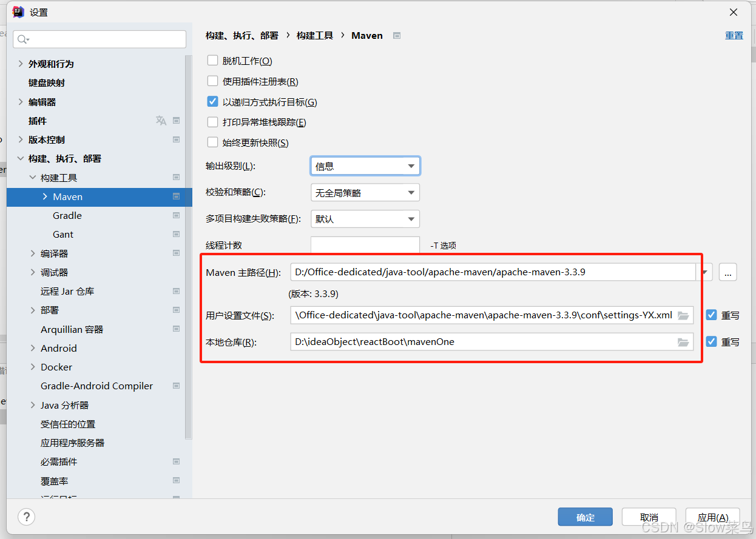Viewport: 756px width, 539px height.
Task: Expand the Maven tree node chevron
Action: (45, 196)
